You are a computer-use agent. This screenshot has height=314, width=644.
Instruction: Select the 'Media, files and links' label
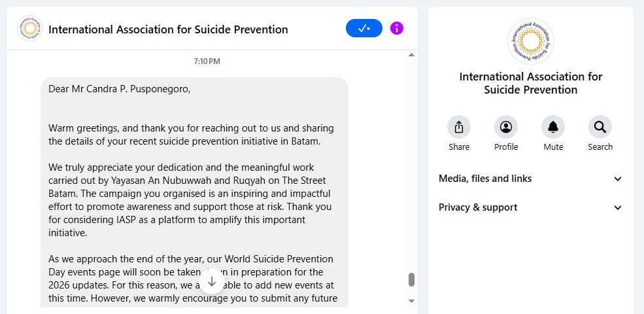[485, 179]
